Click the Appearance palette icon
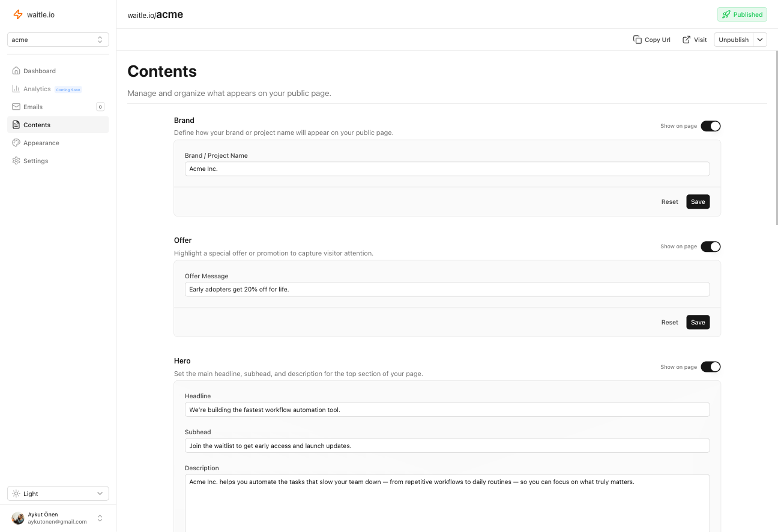778x532 pixels. click(x=16, y=143)
